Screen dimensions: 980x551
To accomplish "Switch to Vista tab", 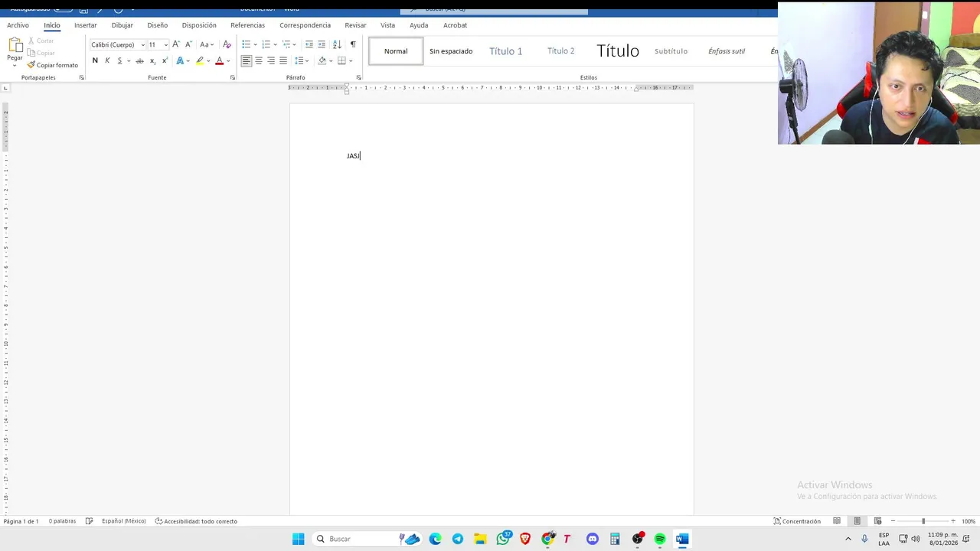I will (387, 25).
